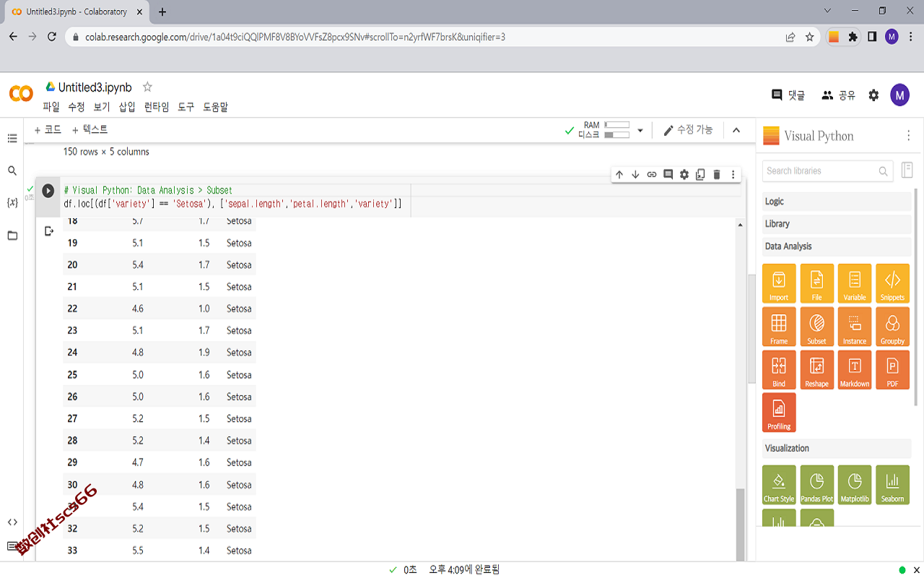Move the cell down with arrow icon
This screenshot has width=924, height=578.
tap(635, 175)
